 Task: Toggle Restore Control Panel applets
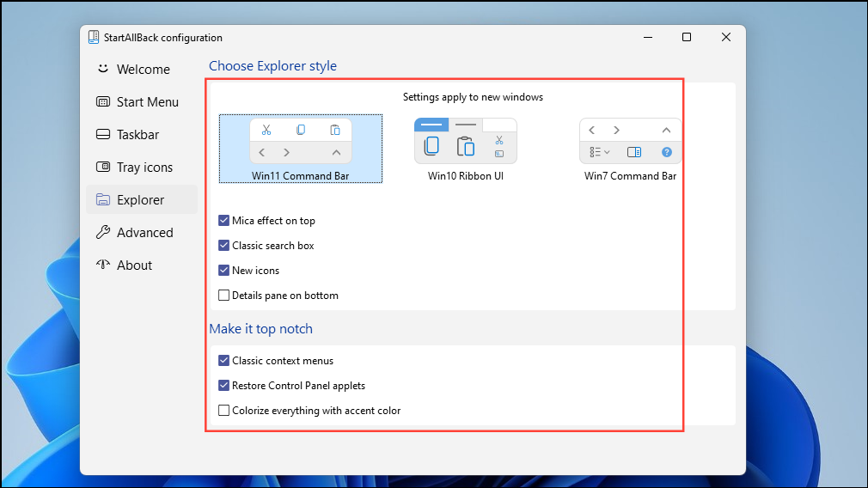click(223, 385)
